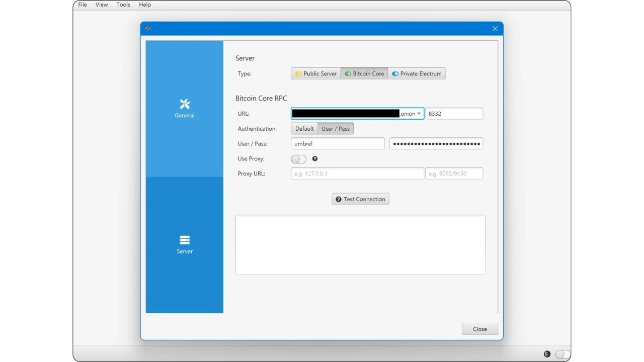Close the dialog with the X button

[x=495, y=29]
